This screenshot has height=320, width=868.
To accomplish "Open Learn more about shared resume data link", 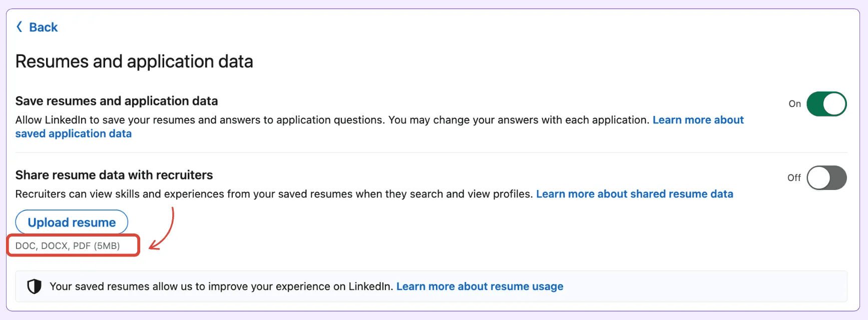I will pos(635,194).
